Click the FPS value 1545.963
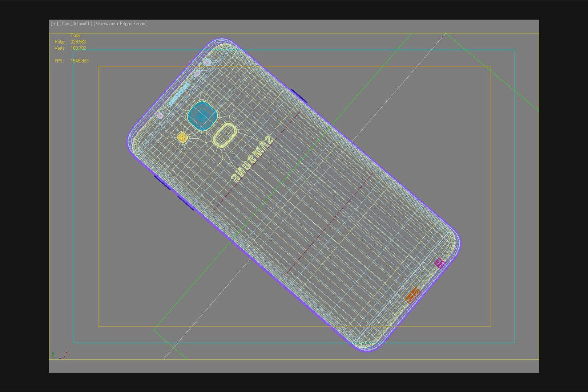 [80, 61]
